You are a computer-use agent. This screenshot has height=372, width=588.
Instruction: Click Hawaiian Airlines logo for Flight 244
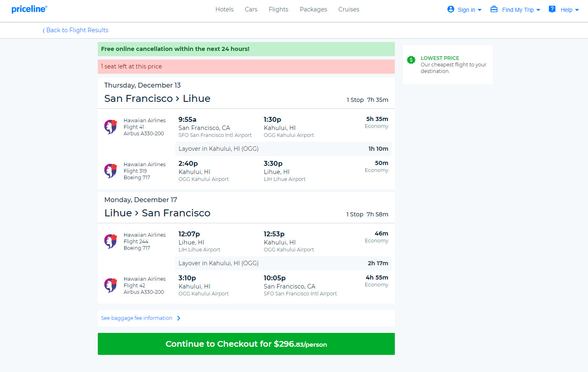click(110, 241)
